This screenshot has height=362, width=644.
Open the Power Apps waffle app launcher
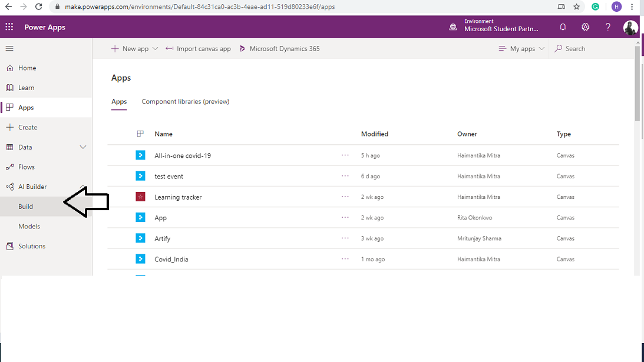pyautogui.click(x=9, y=26)
